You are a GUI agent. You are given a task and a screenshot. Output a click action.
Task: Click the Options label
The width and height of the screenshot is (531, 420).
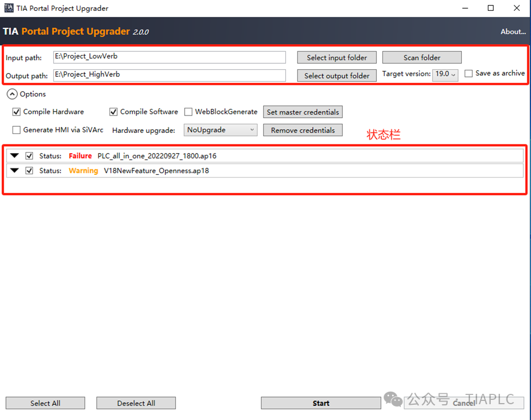(x=33, y=94)
